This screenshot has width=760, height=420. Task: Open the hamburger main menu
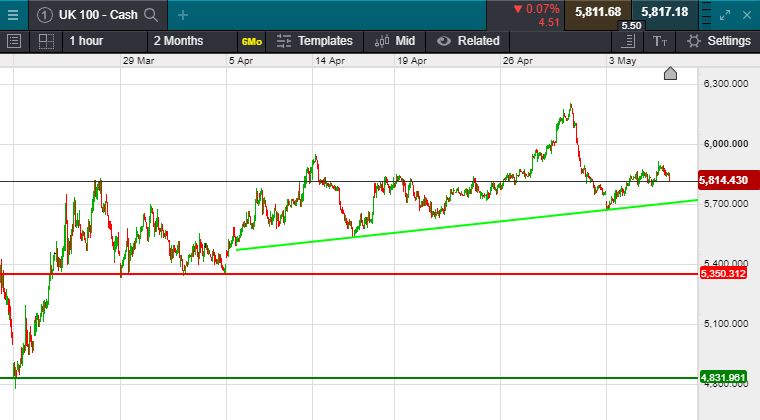[x=13, y=14]
